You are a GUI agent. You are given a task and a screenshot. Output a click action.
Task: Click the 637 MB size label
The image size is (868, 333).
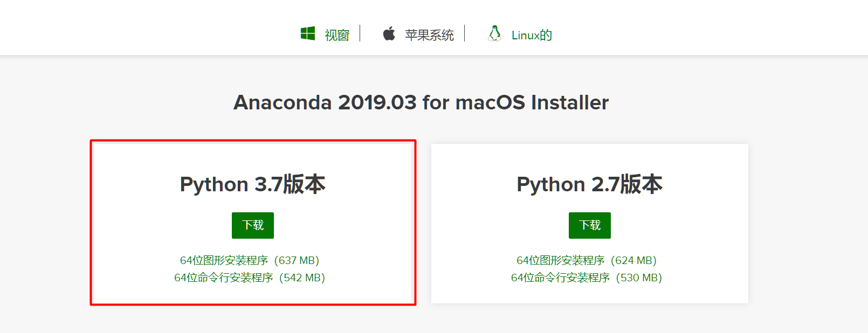coord(297,260)
